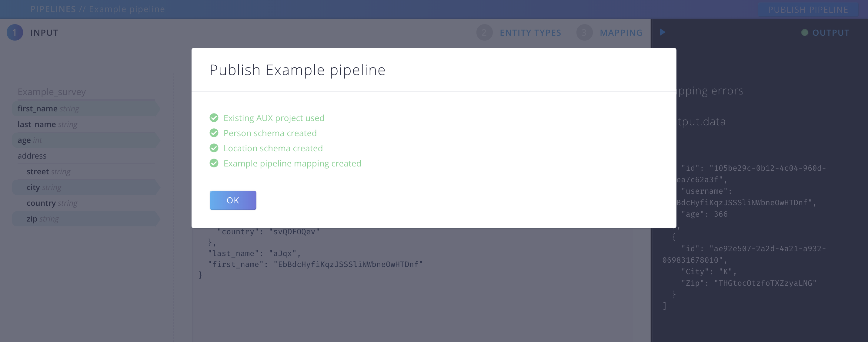This screenshot has height=342, width=868.
Task: Click the step 3 circle beside Mapping
Action: 584,33
